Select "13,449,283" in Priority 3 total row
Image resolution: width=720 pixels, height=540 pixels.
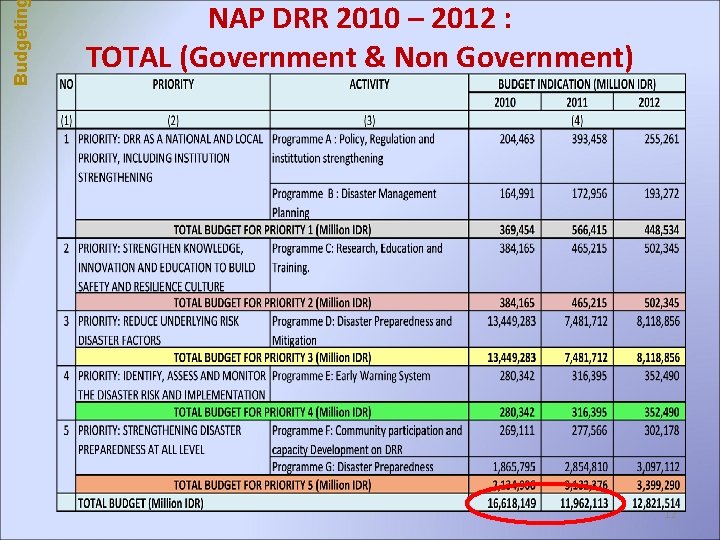pyautogui.click(x=512, y=357)
